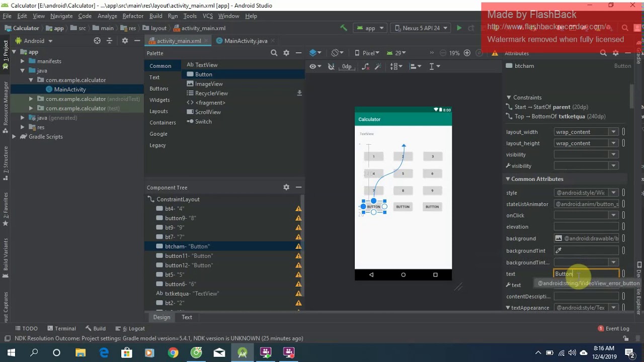Search attributes in the Attributes panel

603,53
